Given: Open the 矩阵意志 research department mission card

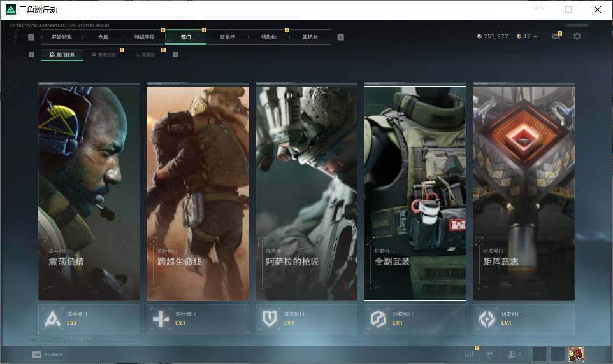Looking at the screenshot, I should (x=524, y=193).
